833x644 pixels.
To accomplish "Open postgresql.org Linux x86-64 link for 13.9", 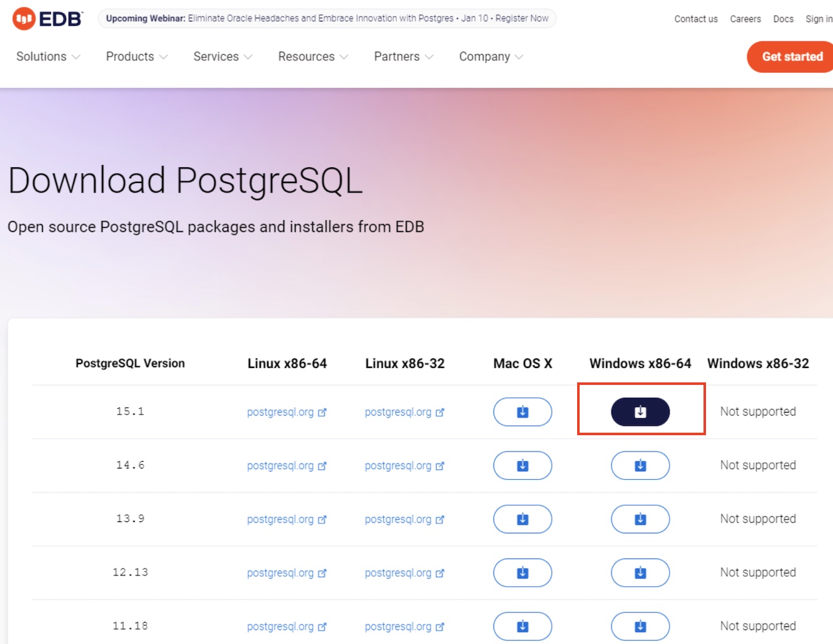I will pyautogui.click(x=287, y=519).
